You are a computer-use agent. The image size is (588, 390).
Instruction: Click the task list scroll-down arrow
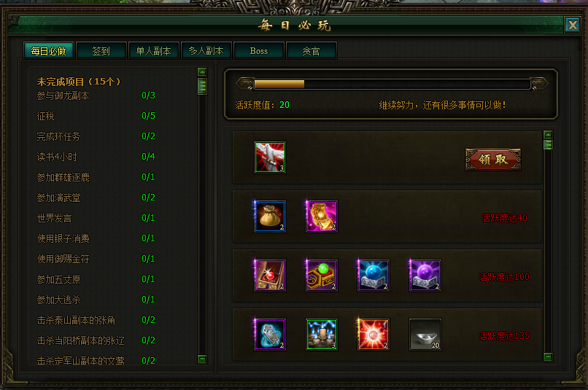[x=202, y=359]
